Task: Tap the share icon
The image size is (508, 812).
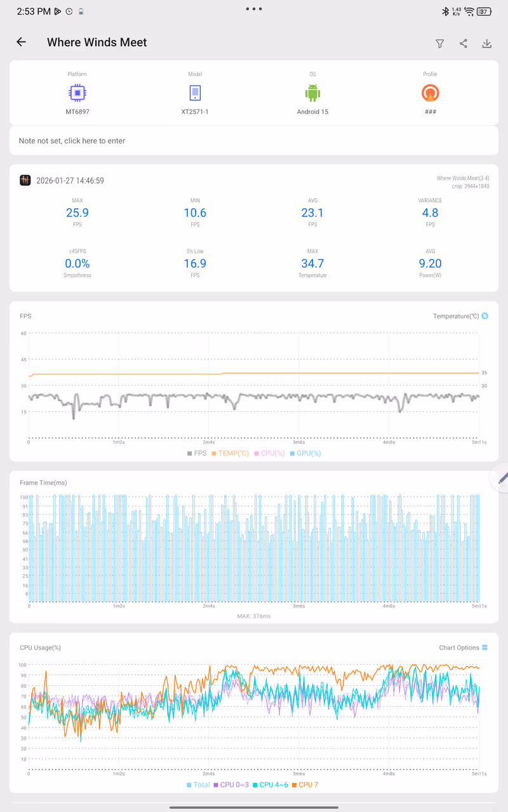Action: (464, 43)
